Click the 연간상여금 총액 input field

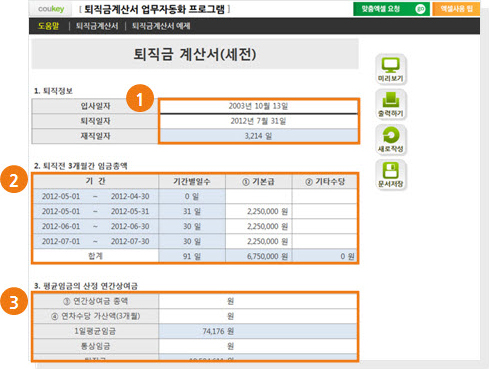pos(258,301)
